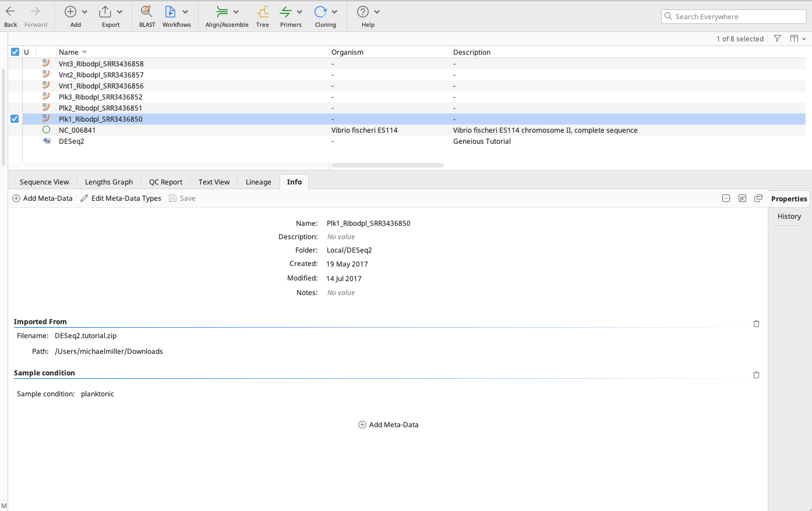Viewport: 812px width, 511px height.
Task: Open the QC Report tab
Action: 165,182
